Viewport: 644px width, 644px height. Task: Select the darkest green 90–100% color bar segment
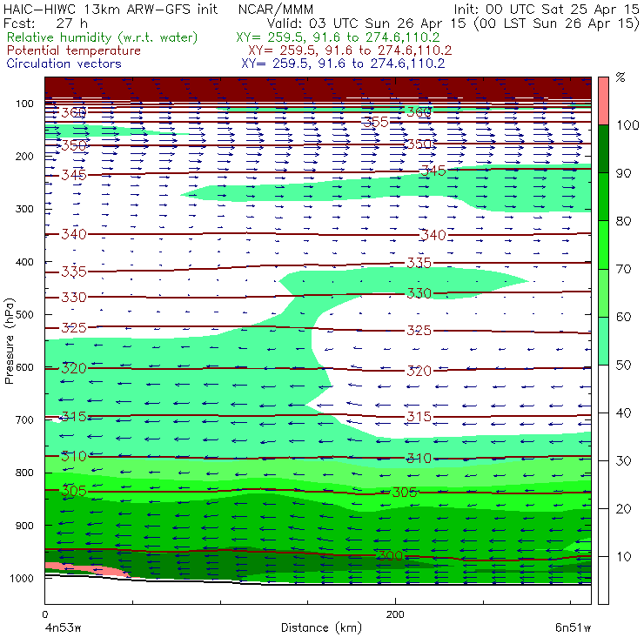click(603, 149)
